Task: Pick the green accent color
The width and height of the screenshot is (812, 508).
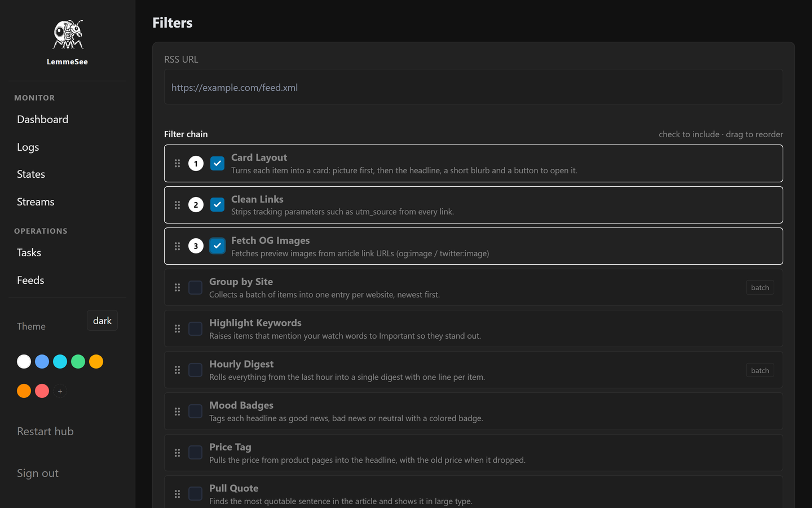Action: tap(78, 361)
